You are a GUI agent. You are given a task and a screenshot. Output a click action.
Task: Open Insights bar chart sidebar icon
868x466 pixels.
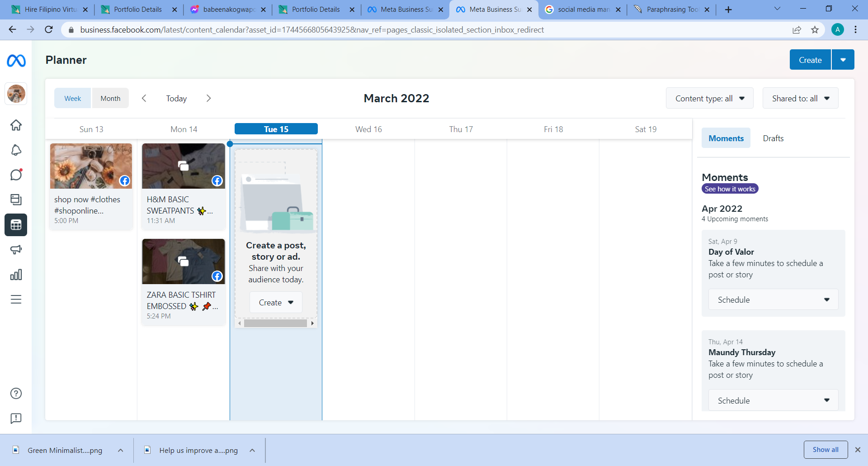pos(16,275)
